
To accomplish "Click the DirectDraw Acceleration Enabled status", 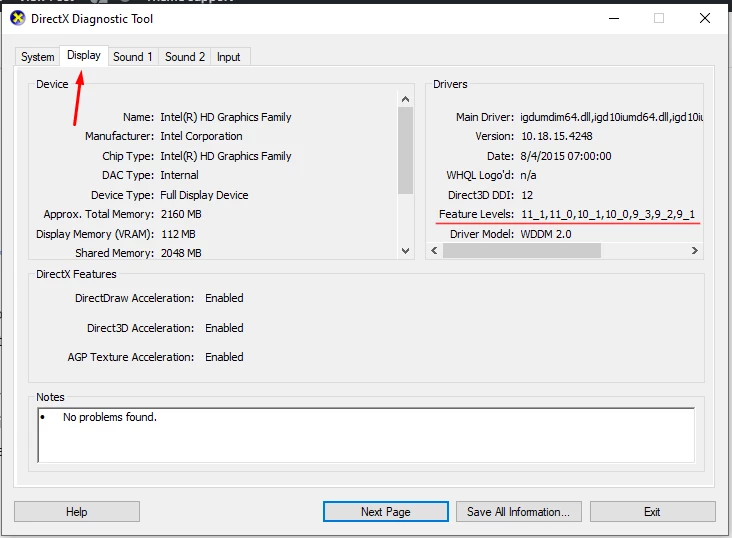I will pos(224,298).
